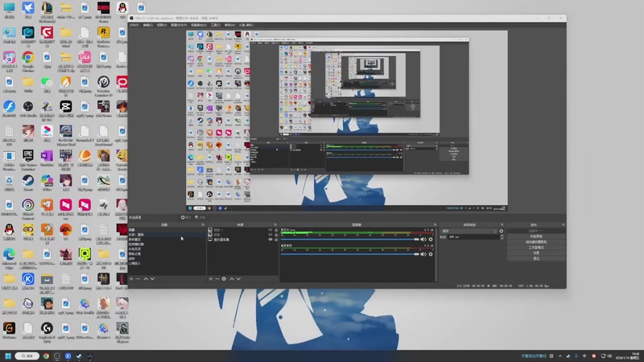644x362 pixels.
Task: Select the third scene in the scenes list
Action: pyautogui.click(x=167, y=239)
